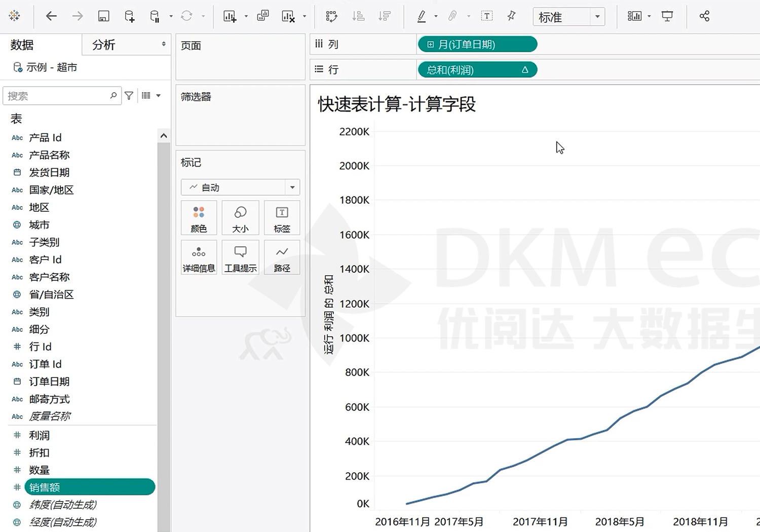Open presentation mode from the toolbar

667,16
